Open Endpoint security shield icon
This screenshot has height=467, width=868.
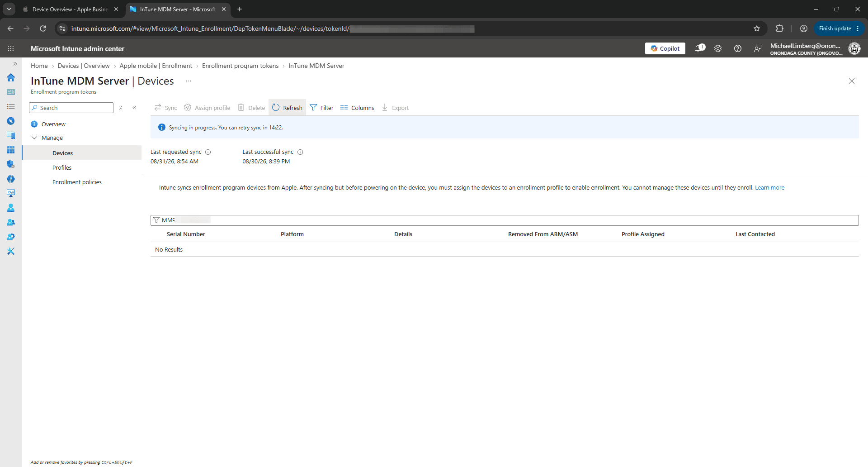[11, 164]
